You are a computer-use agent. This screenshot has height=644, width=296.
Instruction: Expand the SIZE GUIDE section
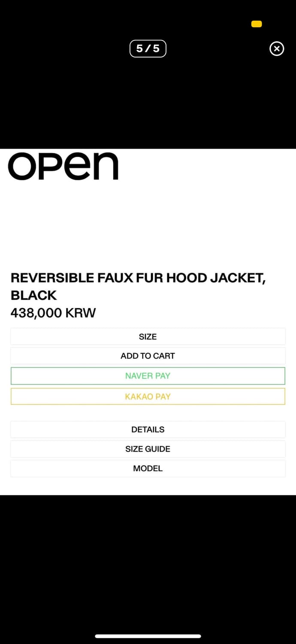(148, 449)
